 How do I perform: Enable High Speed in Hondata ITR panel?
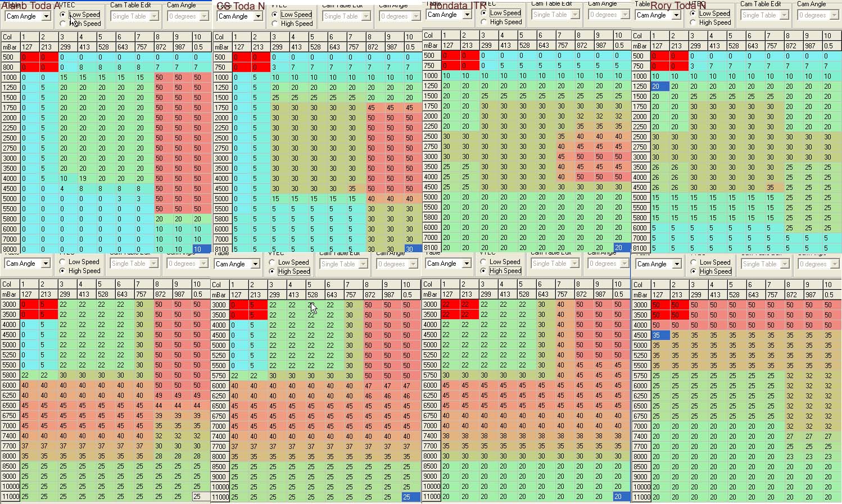pos(484,22)
